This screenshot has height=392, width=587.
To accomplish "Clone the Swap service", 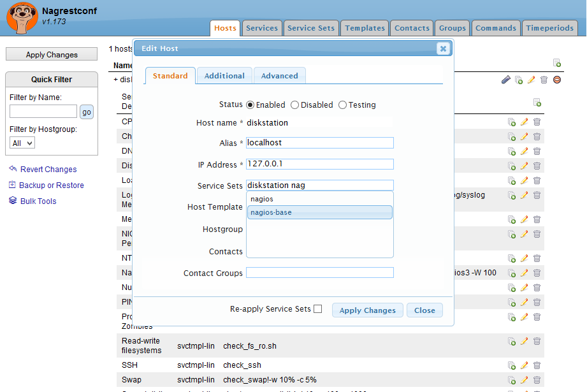I will (x=512, y=380).
